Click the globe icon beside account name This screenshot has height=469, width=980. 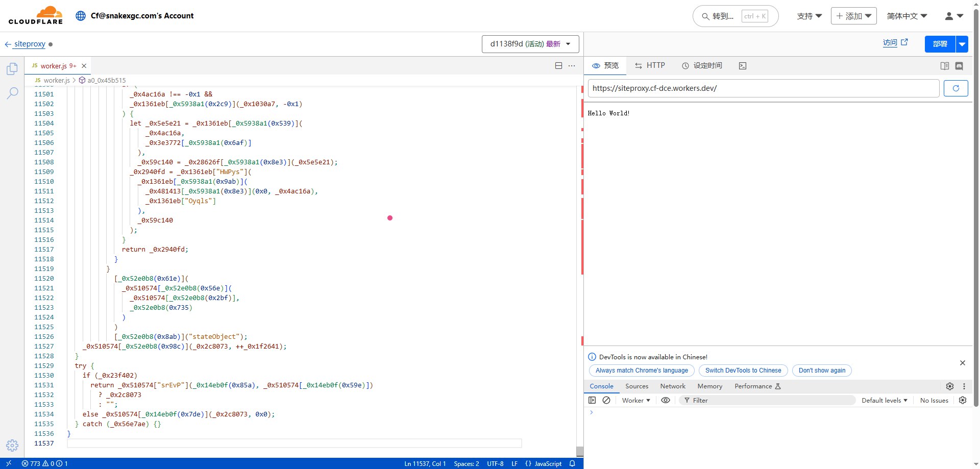(80, 16)
